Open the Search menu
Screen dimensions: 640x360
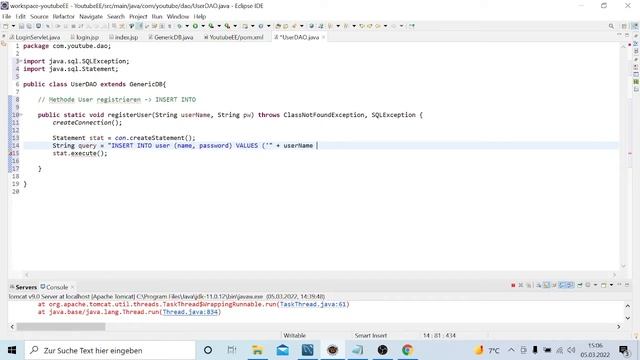pyautogui.click(x=116, y=16)
